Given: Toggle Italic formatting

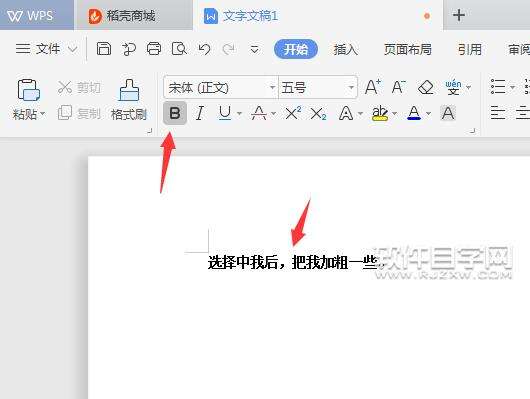Looking at the screenshot, I should (x=200, y=113).
